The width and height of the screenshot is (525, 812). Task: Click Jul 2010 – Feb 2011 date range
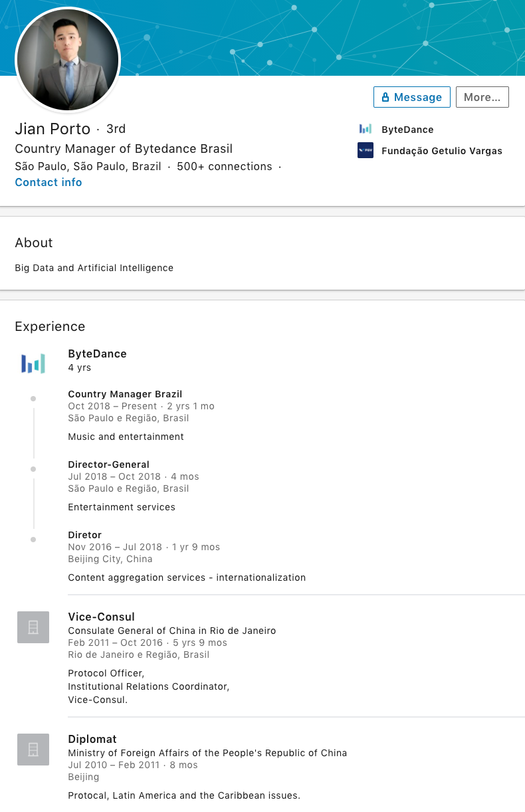point(114,765)
